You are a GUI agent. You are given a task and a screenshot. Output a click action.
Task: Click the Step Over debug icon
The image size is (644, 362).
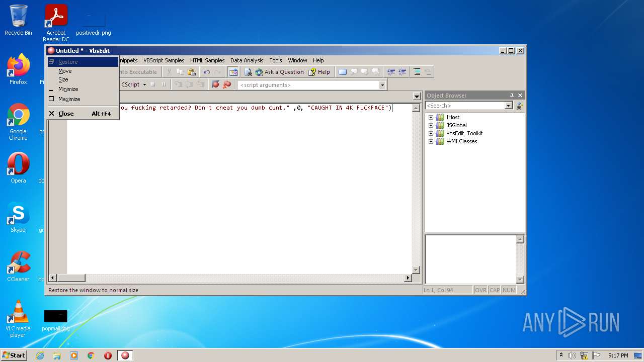pyautogui.click(x=190, y=84)
